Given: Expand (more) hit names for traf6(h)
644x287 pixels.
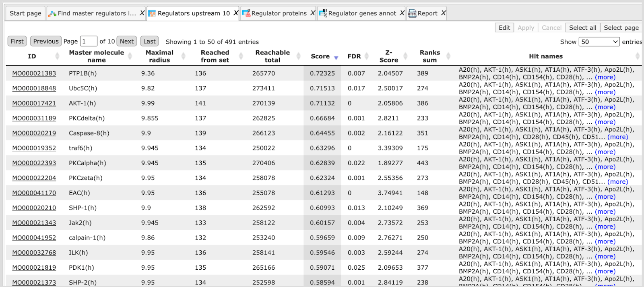Looking at the screenshot, I should coord(605,152).
